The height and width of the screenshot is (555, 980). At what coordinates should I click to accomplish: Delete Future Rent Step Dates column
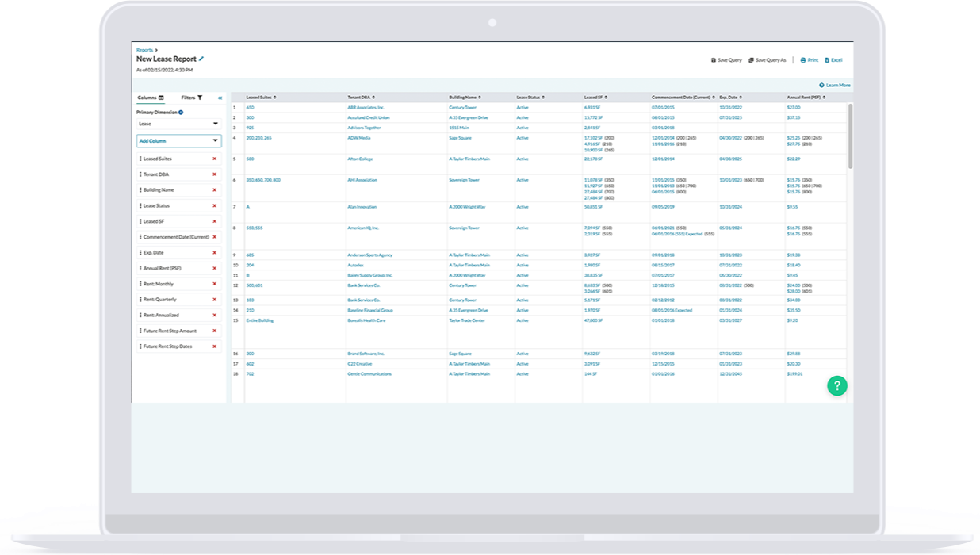(x=214, y=346)
